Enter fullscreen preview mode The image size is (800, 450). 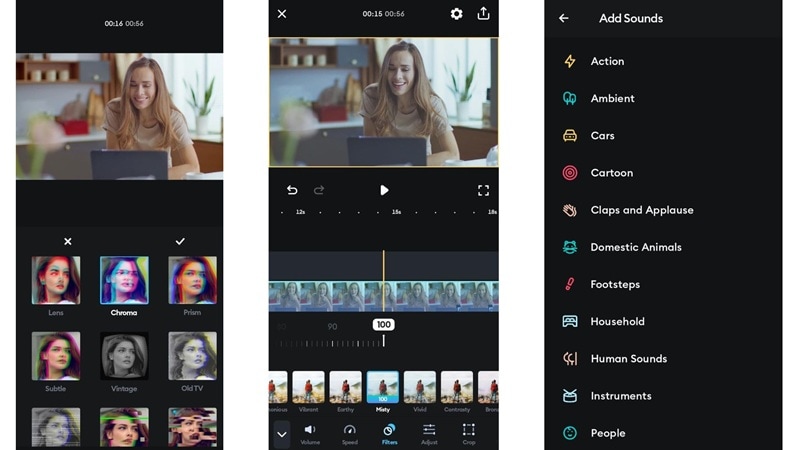coord(483,190)
